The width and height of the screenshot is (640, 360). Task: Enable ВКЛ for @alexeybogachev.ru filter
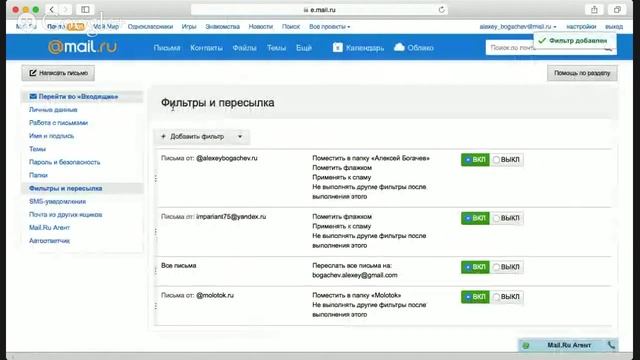475,160
